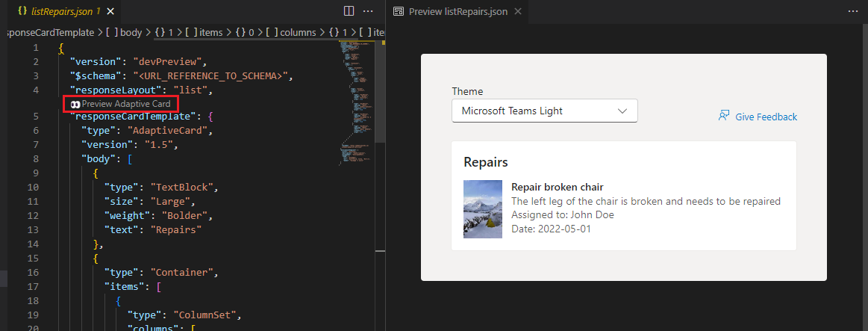Click the 'Repair broken chair' card title
Viewport: 868px width, 331px height.
coord(557,187)
